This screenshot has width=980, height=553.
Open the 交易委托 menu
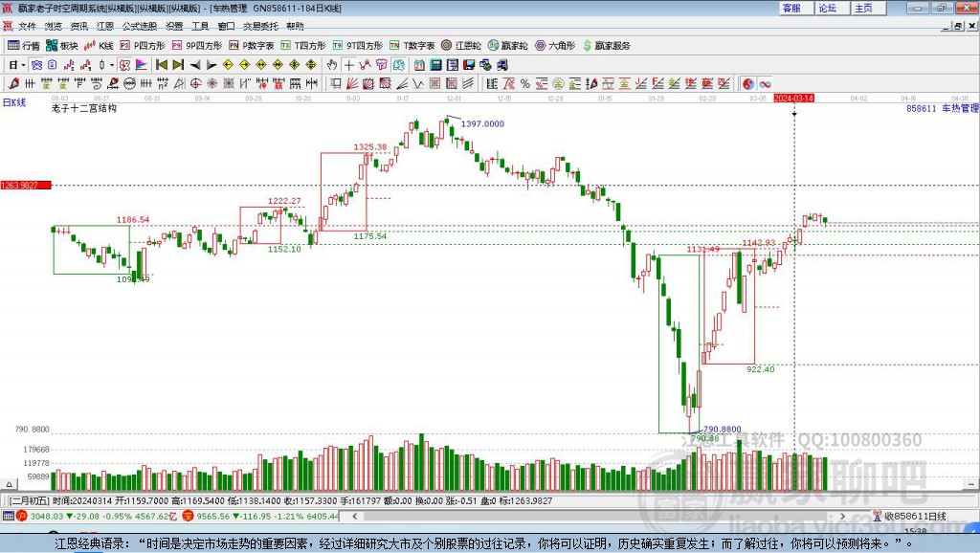(x=260, y=26)
